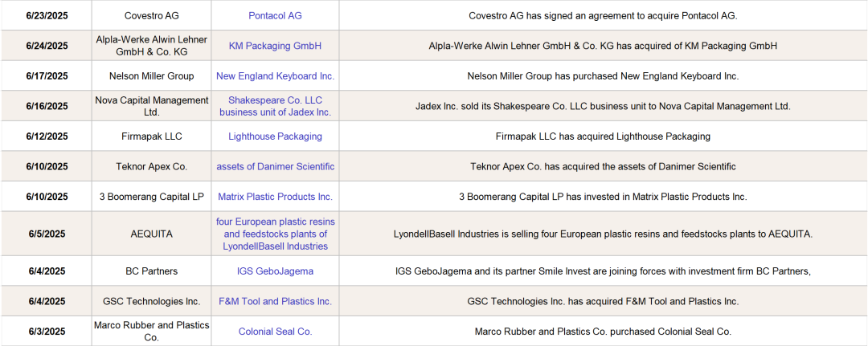Image resolution: width=868 pixels, height=346 pixels.
Task: Open the IGS GeboJagema link
Action: pyautogui.click(x=275, y=271)
